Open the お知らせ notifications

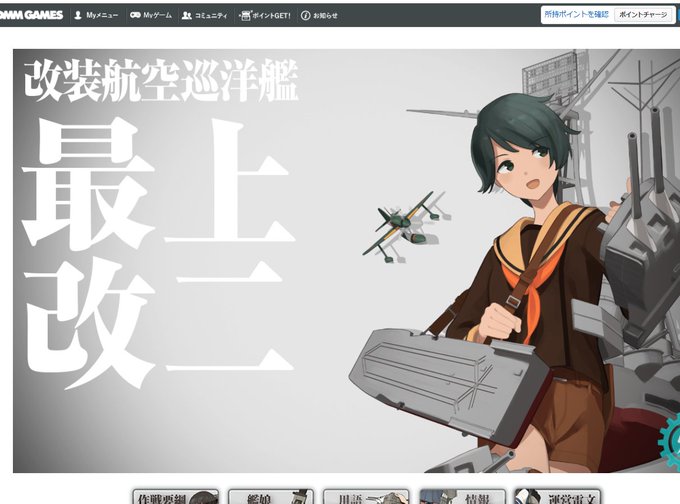(x=319, y=16)
